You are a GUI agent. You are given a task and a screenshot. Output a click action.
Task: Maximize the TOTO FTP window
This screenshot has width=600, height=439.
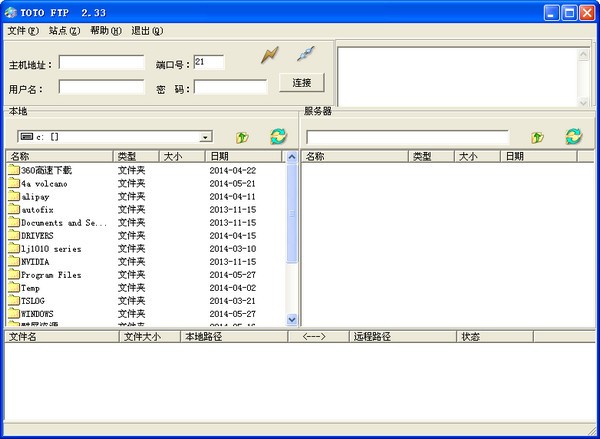(x=569, y=13)
